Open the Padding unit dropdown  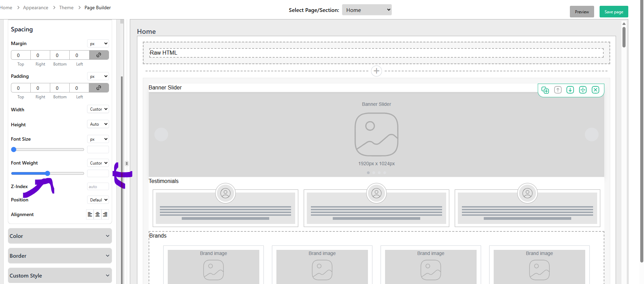(98, 76)
